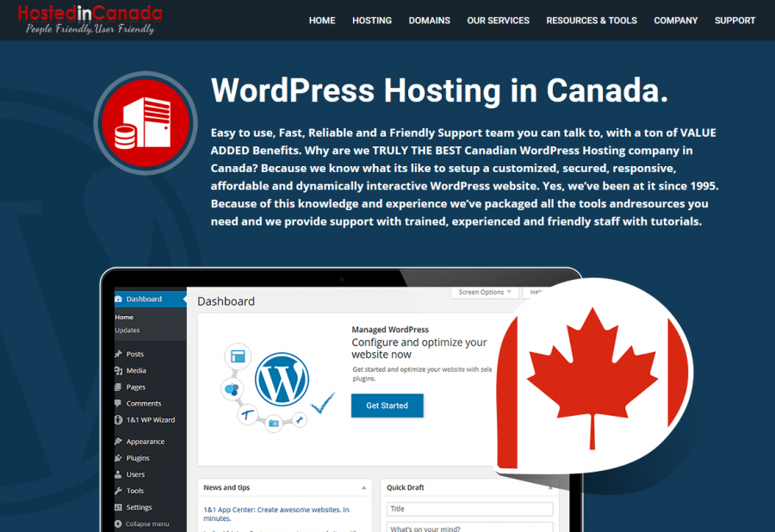
Task: Click the Quick Draft Title field
Action: point(469,509)
